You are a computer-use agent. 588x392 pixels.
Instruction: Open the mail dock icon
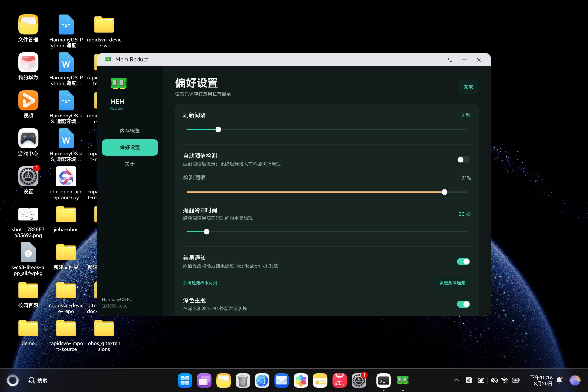click(x=282, y=381)
